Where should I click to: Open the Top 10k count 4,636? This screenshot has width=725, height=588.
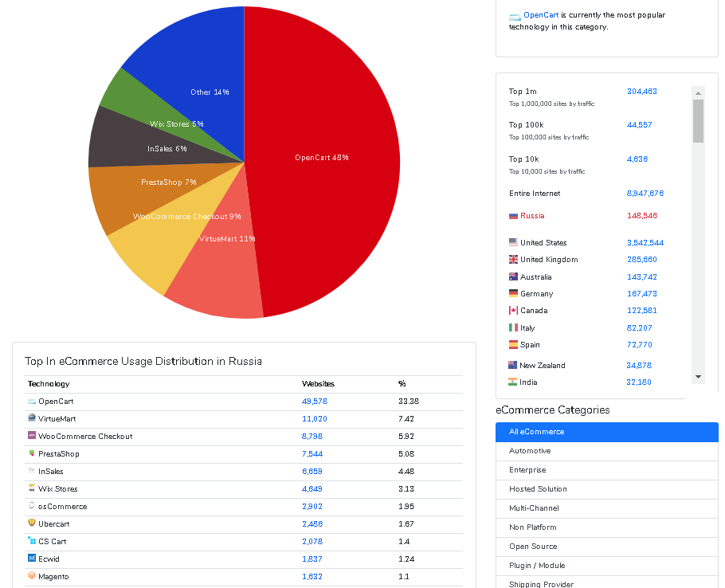637,159
